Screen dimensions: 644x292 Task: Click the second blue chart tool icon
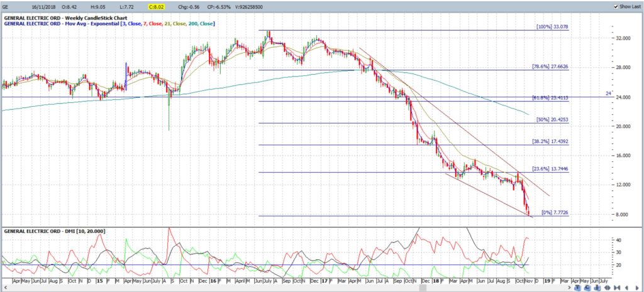coord(587,288)
